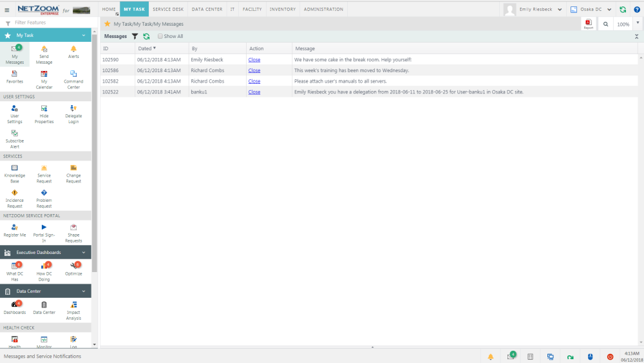Open FACILITY tab

(x=252, y=9)
